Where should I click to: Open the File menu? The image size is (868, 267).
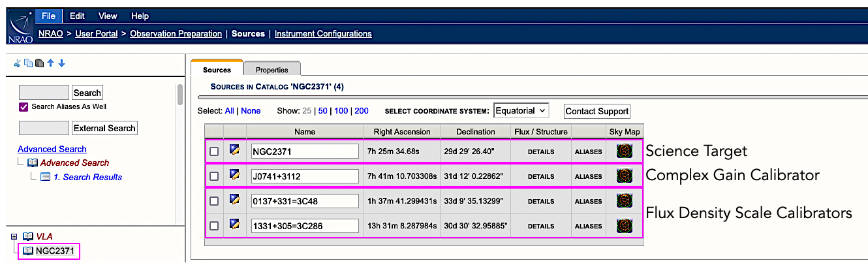pos(48,16)
